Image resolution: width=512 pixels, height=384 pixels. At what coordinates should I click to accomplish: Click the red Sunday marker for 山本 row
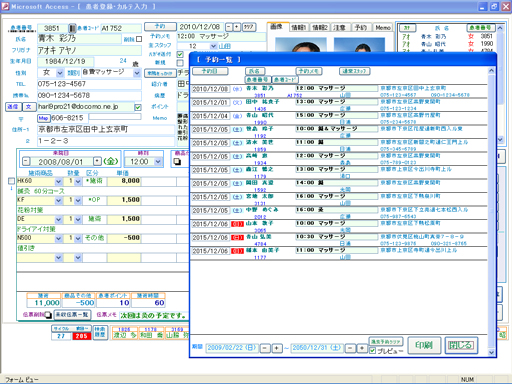click(x=237, y=224)
